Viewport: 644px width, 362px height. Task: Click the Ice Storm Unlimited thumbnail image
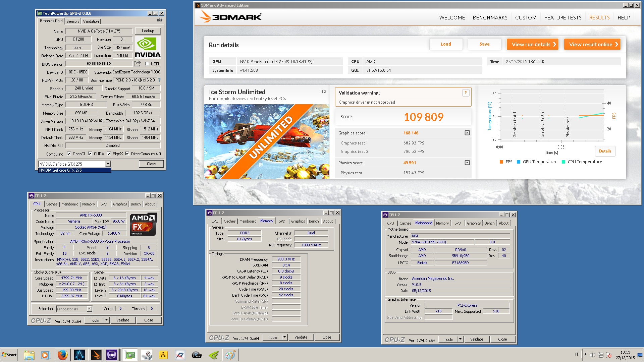coord(267,141)
